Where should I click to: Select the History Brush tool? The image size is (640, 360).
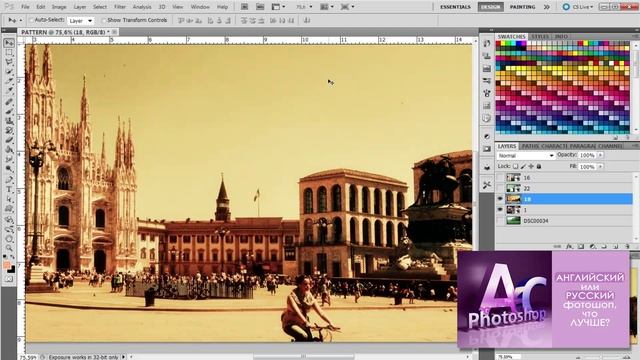(9, 131)
